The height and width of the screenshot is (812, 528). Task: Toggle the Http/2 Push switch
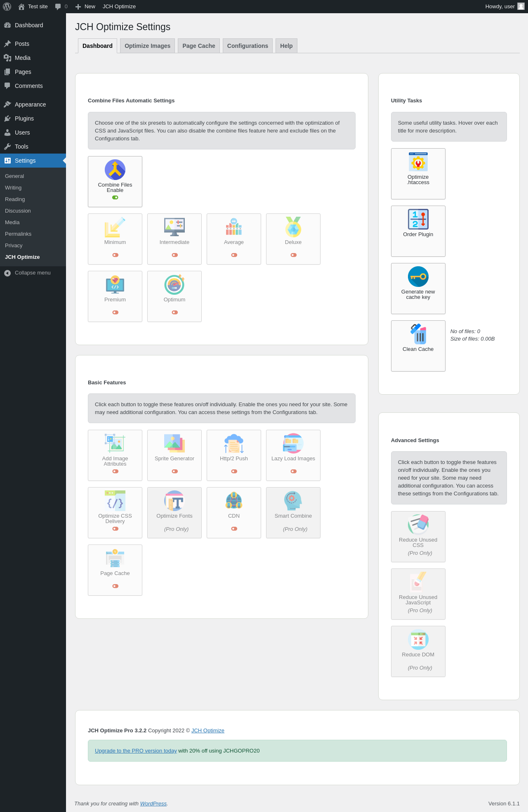[x=234, y=471]
